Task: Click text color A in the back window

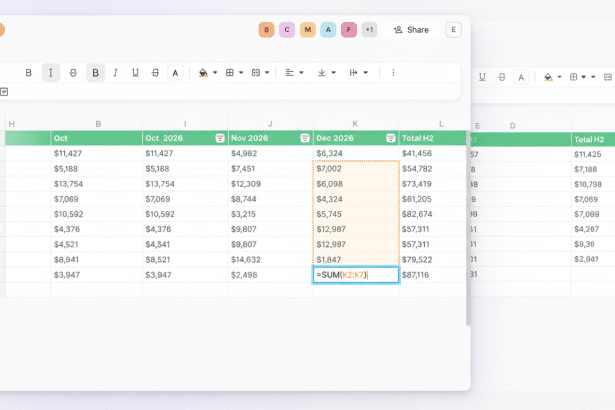Action: tap(521, 77)
